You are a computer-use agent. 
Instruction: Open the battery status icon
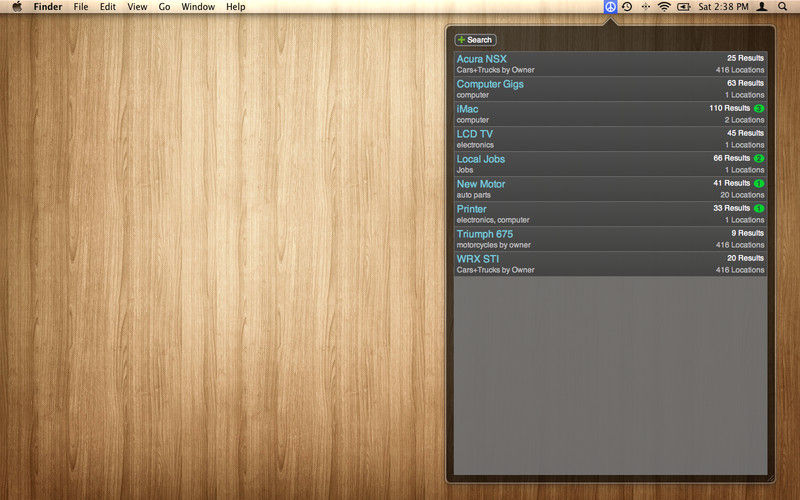[x=684, y=7]
